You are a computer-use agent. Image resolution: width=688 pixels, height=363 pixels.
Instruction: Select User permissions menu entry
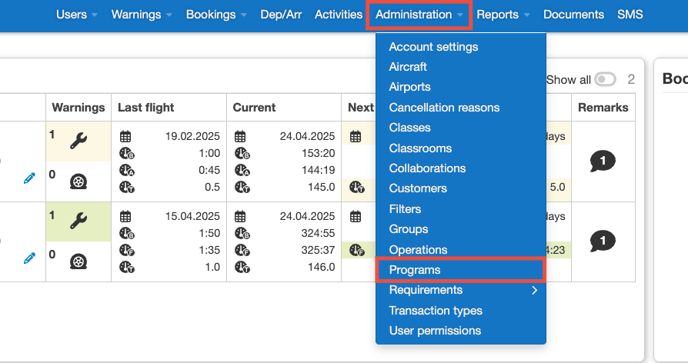tap(435, 331)
